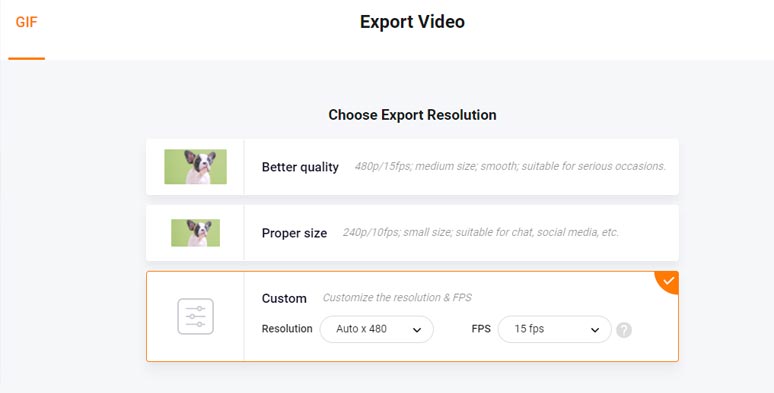Open the Resolution Auto x 480 dropdown
This screenshot has height=393, width=774.
(377, 329)
